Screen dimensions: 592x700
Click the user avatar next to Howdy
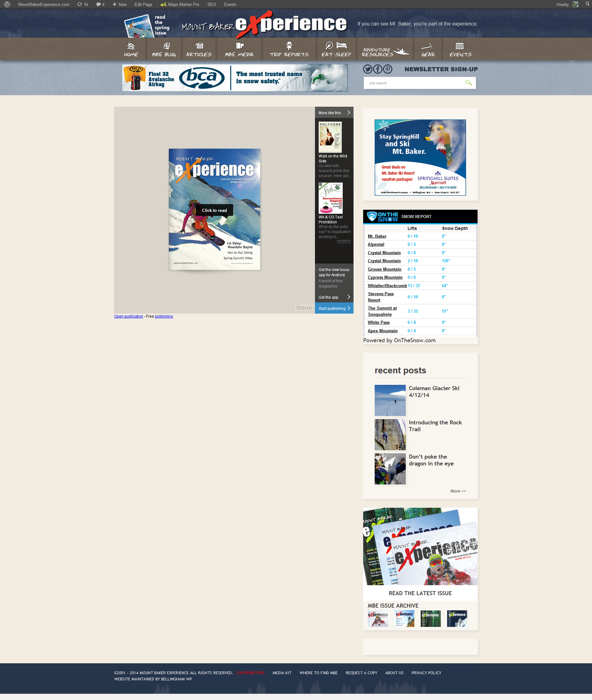coord(575,4)
